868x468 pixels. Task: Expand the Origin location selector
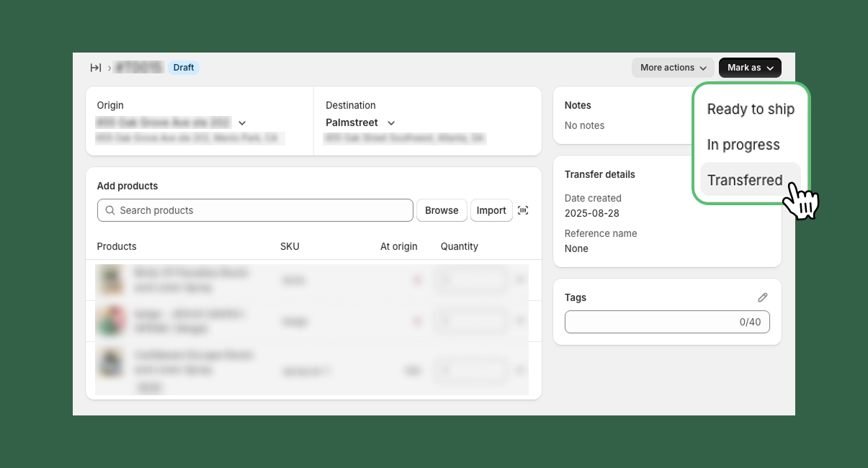coord(242,123)
